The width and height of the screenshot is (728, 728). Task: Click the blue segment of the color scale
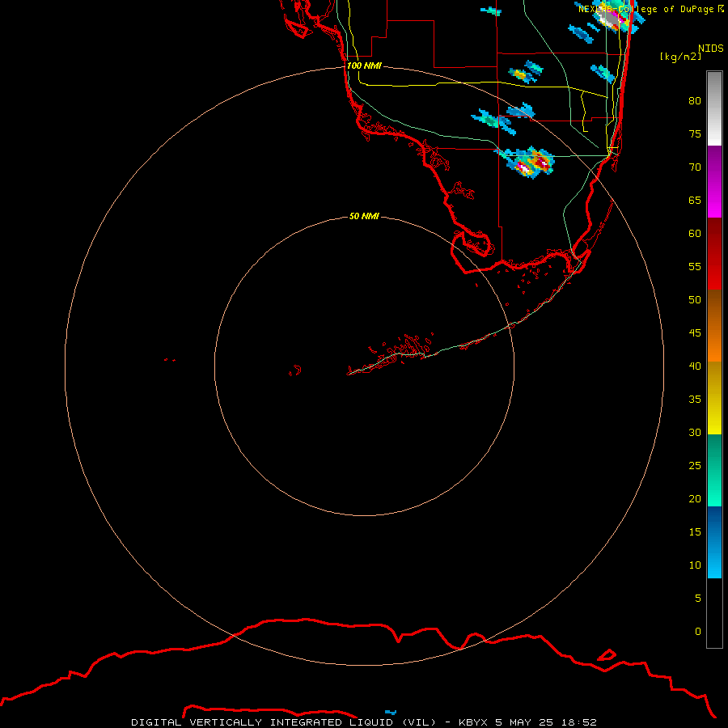(x=714, y=542)
